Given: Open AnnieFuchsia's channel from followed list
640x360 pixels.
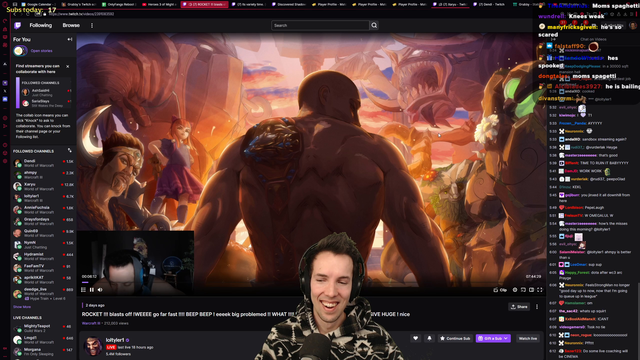Looking at the screenshot, I should tap(43, 209).
